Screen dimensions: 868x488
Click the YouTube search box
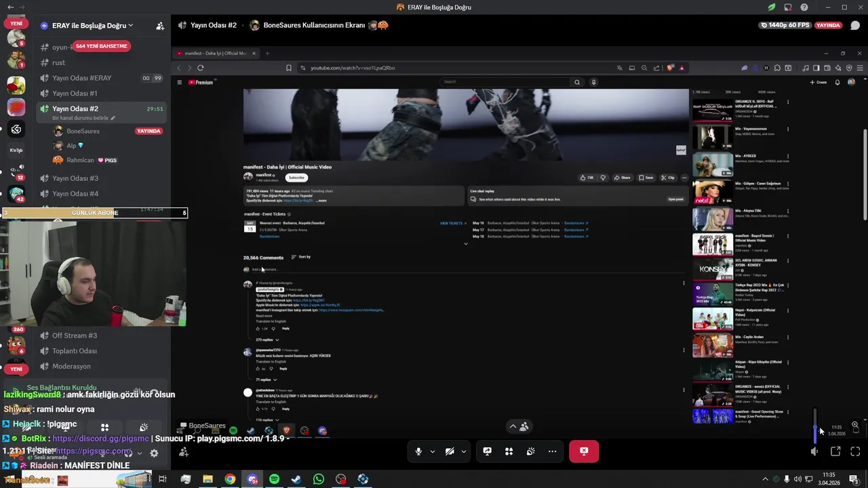pos(505,82)
